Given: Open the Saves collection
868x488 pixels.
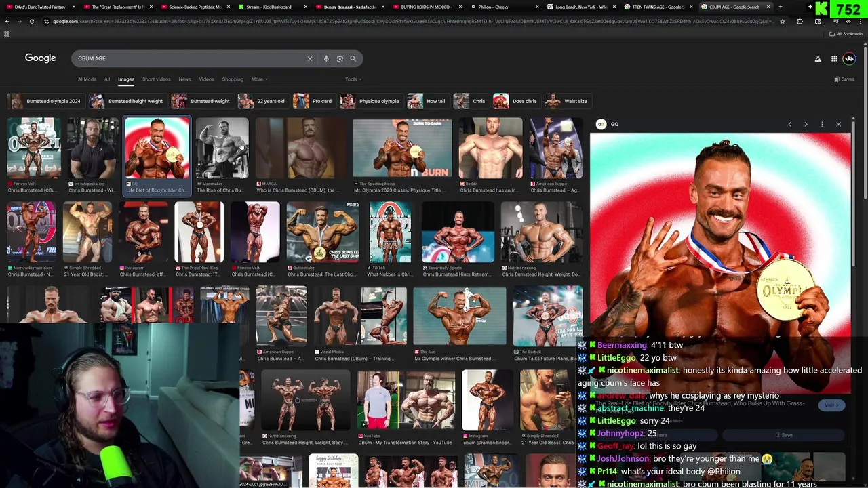Looking at the screenshot, I should coord(844,79).
